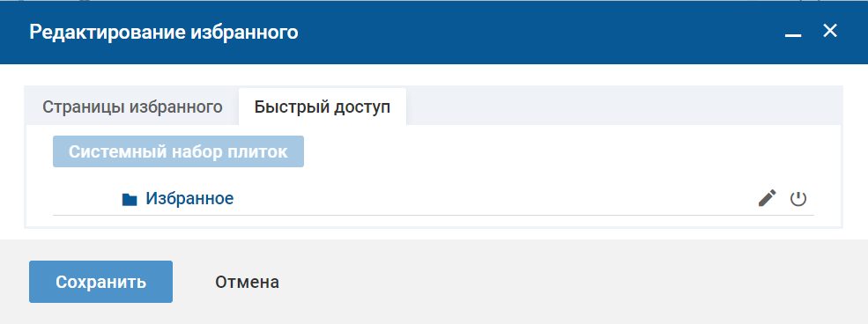Dismiss the dialog with the X icon
This screenshot has width=868, height=324.
tap(830, 31)
